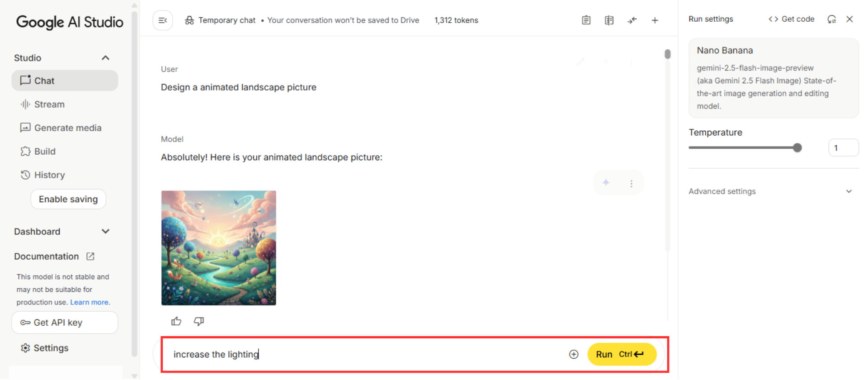Click the Get API key button

(65, 323)
